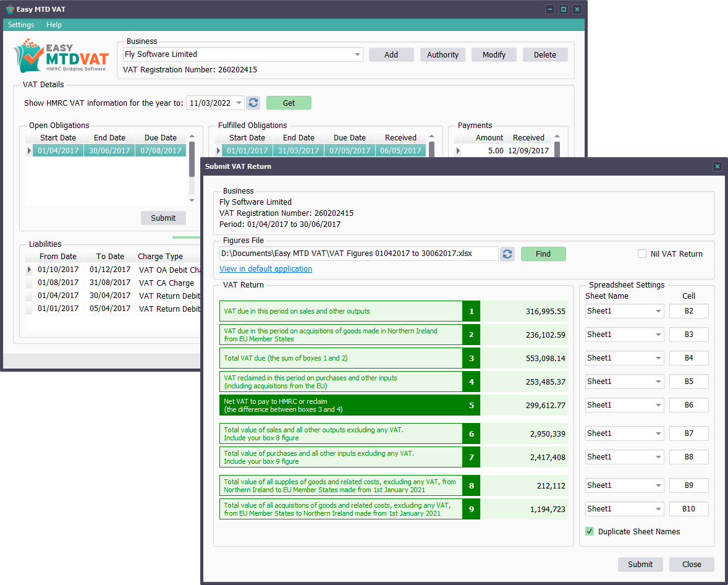
Task: Expand Sheet Name dropdown for cell B6
Action: coord(658,405)
